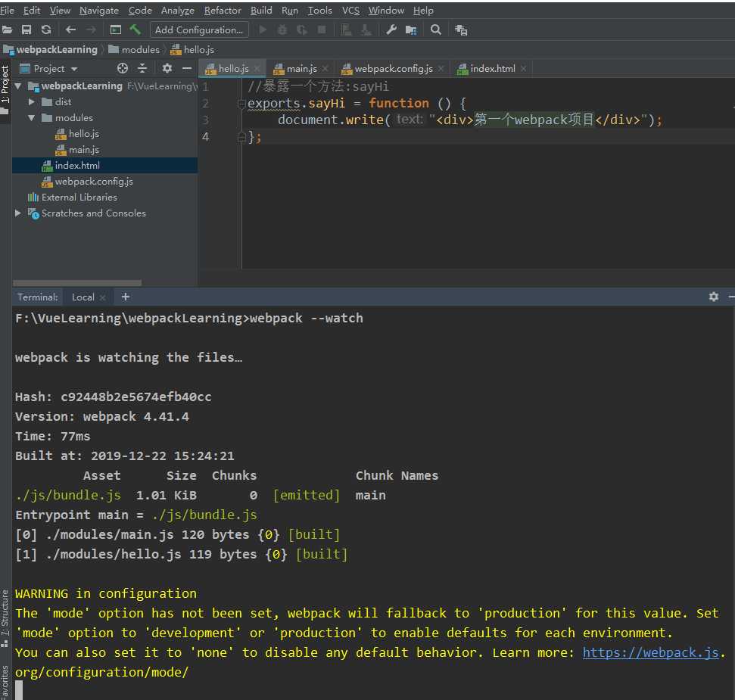Run with coverage from the toolbar

(x=302, y=30)
